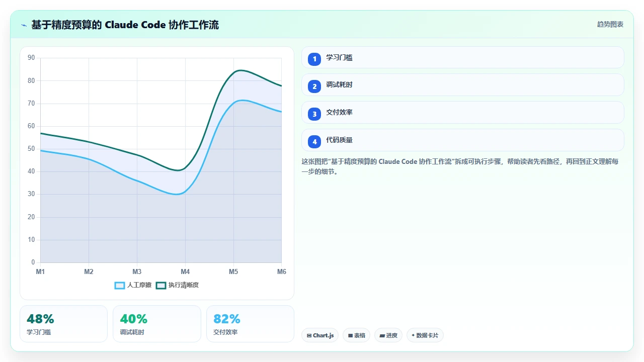The image size is (644, 362).
Task: Click the 10 y-axis value
Action: coord(31,240)
